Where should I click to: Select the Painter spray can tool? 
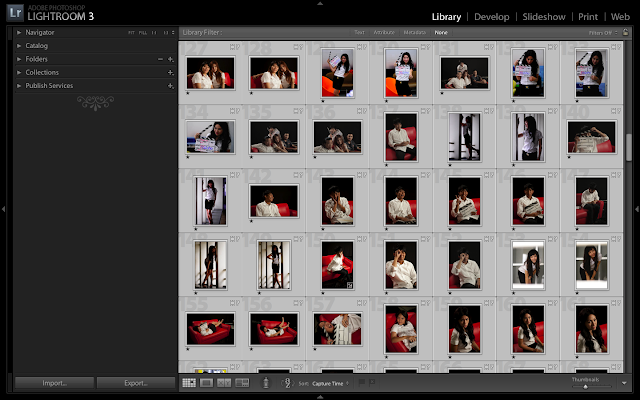click(266, 383)
